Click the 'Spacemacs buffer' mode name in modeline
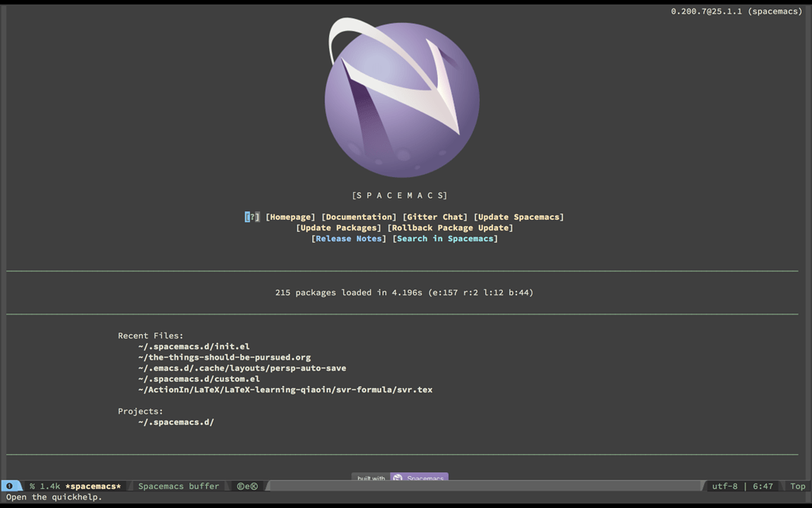The height and width of the screenshot is (508, 812). click(178, 486)
